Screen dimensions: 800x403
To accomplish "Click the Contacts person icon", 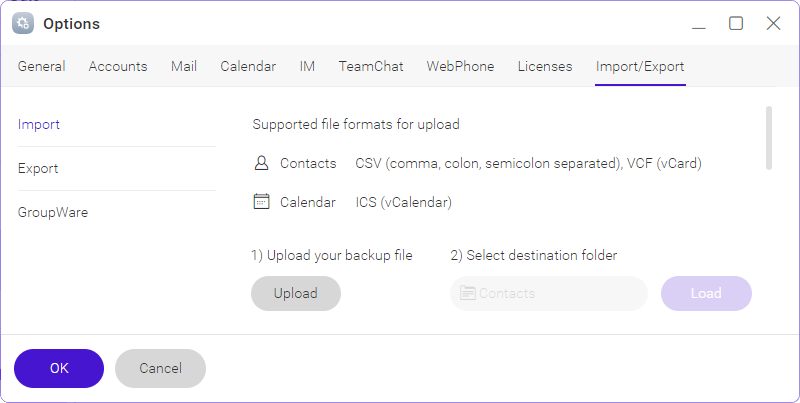I will (261, 163).
